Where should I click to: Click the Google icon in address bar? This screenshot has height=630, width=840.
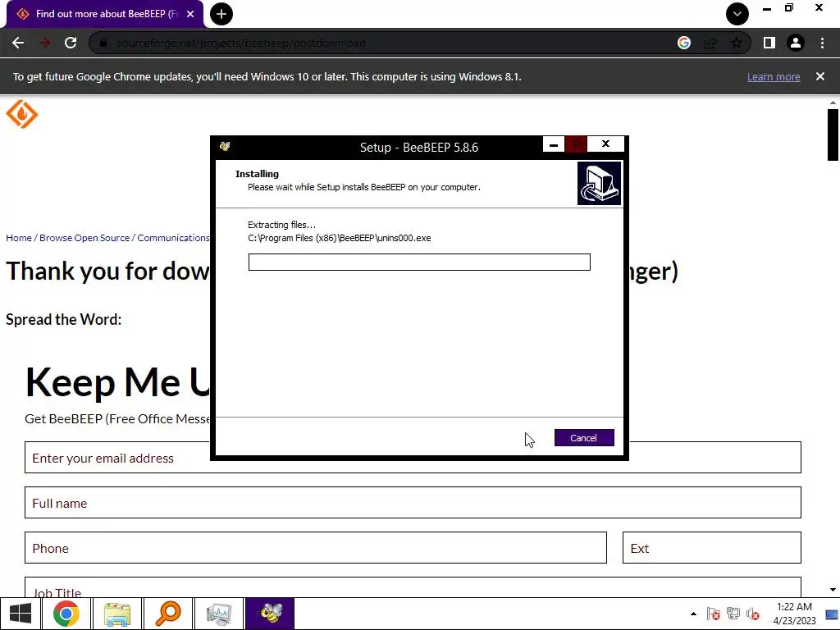click(683, 43)
